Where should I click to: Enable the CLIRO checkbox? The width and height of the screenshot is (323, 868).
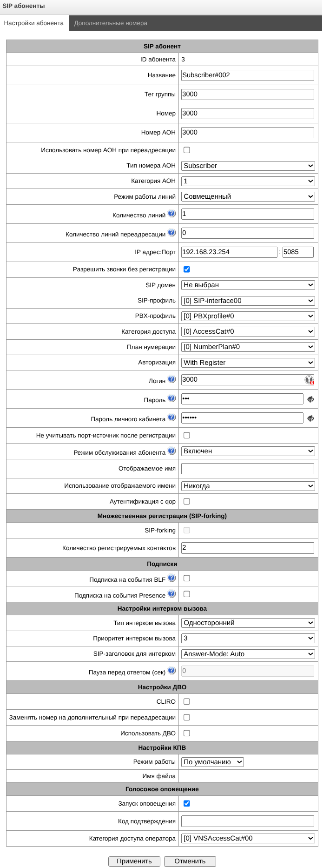click(187, 702)
